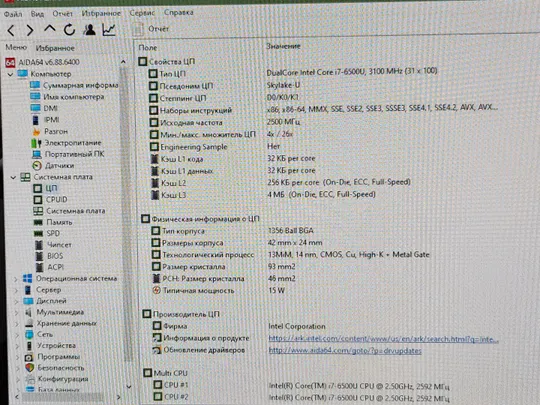Open the BIOS tree item

[x=49, y=256]
